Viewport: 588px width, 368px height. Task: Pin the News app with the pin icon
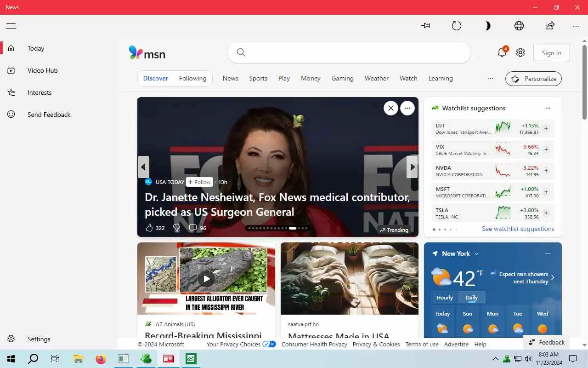[x=426, y=26]
